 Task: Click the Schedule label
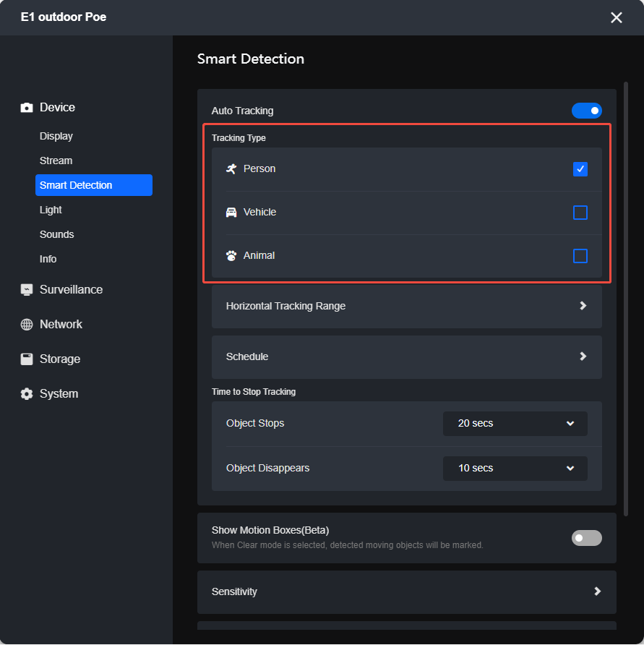tap(247, 356)
